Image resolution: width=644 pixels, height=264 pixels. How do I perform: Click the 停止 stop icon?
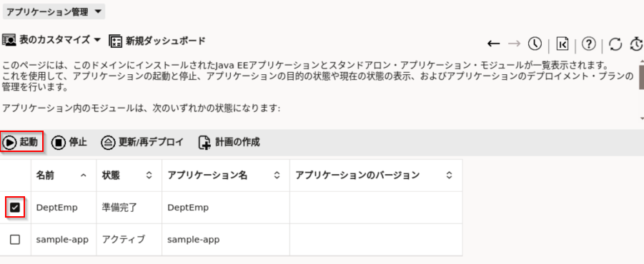[x=59, y=143]
